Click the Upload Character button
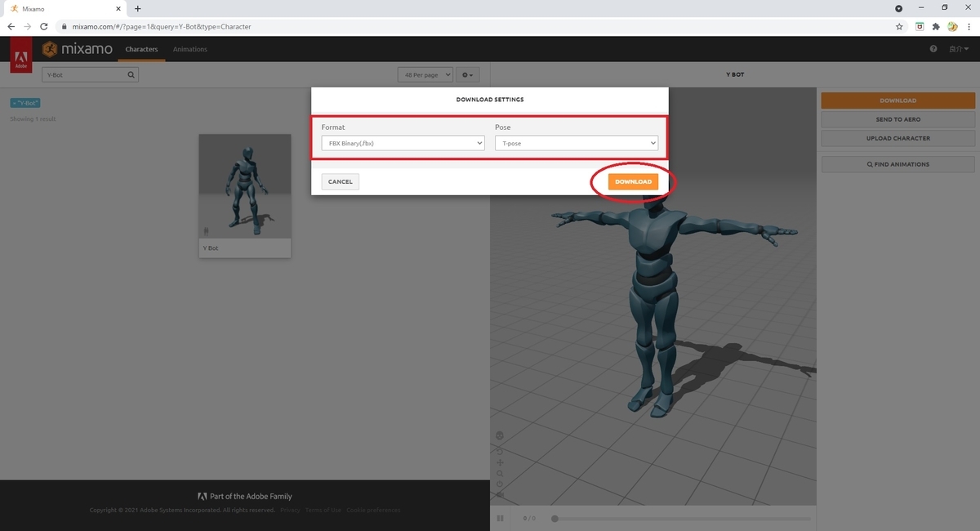Screen dimensions: 980x531 point(898,138)
